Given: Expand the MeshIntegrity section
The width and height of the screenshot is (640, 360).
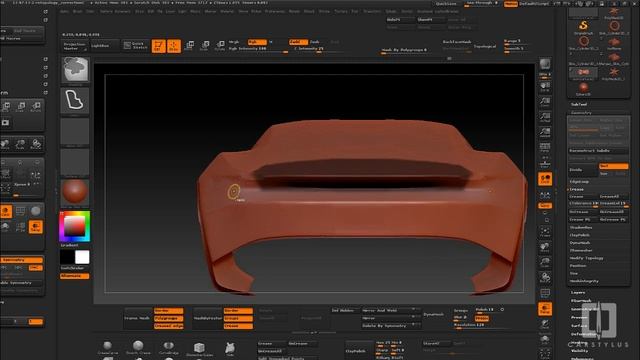Looking at the screenshot, I should point(584,281).
